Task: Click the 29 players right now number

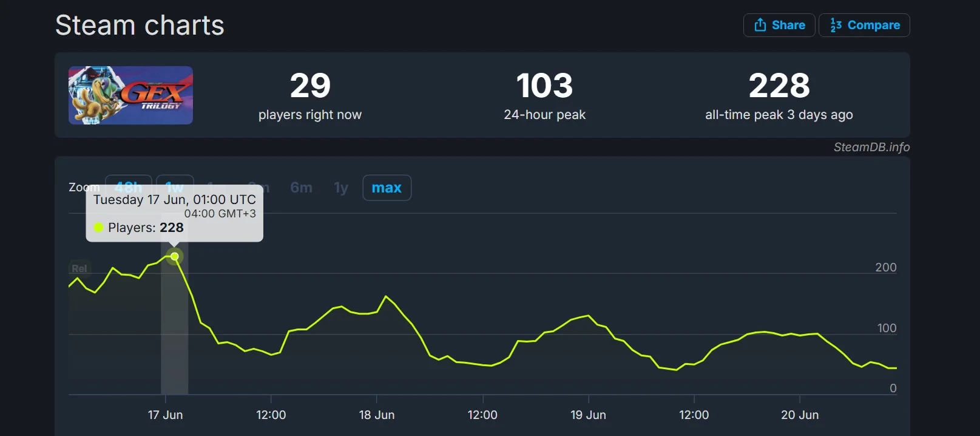Action: coord(309,86)
